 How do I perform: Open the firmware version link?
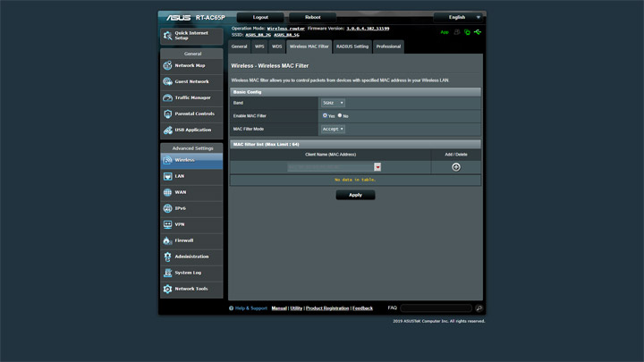pos(368,29)
